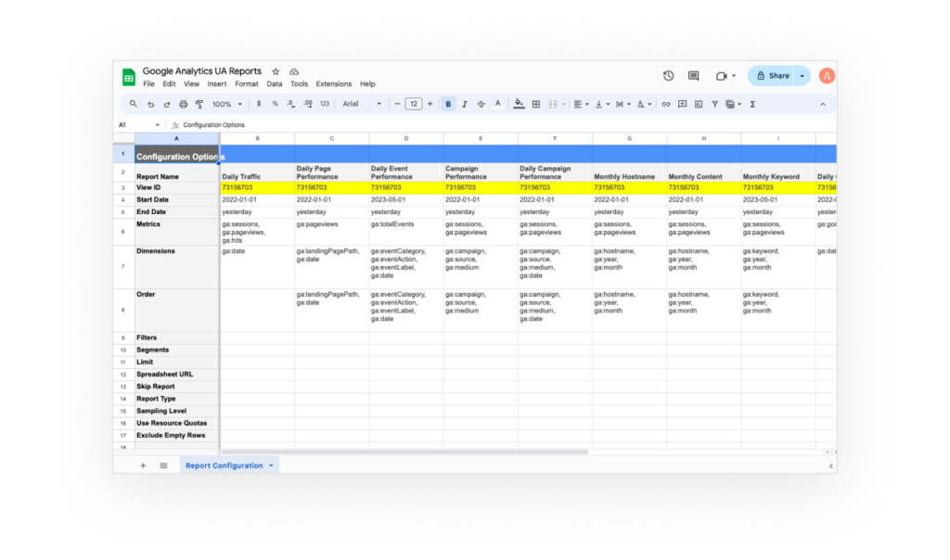Open vertical align dropdown
Viewport: 950px width, 560px height.
pyautogui.click(x=602, y=104)
